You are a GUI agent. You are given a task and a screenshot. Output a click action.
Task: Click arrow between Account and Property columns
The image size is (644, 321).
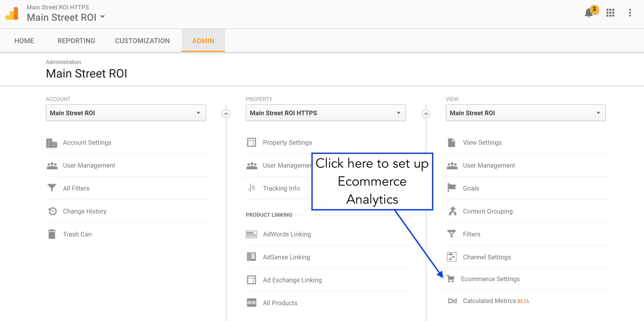[x=226, y=114]
